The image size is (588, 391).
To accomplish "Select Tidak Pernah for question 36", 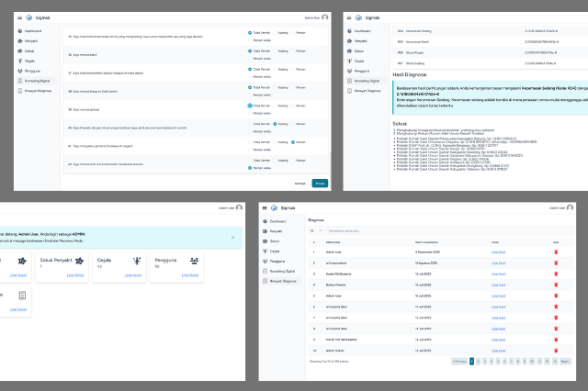I will pyautogui.click(x=250, y=51).
